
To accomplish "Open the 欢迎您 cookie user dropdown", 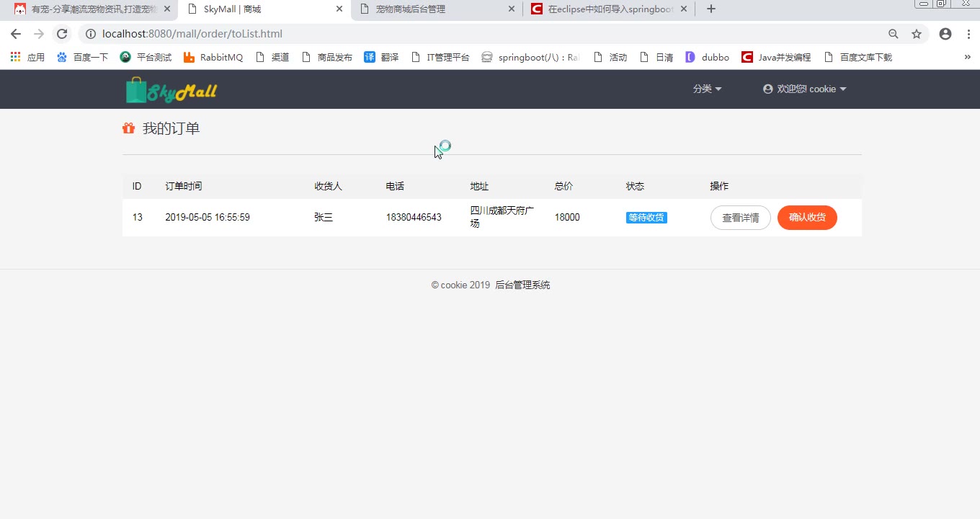I will pos(805,89).
